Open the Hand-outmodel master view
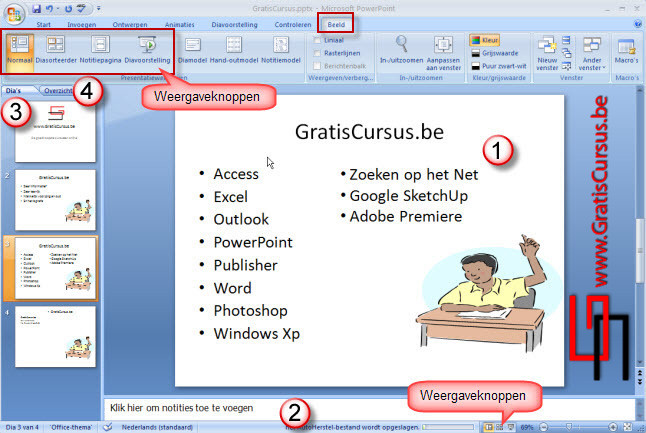The height and width of the screenshot is (433, 646). click(x=234, y=50)
